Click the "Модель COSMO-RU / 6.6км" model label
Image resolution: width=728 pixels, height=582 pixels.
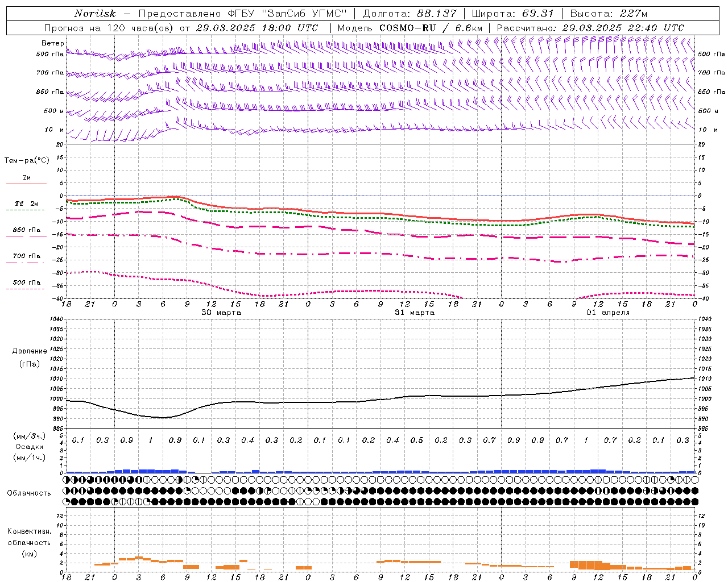tap(409, 28)
